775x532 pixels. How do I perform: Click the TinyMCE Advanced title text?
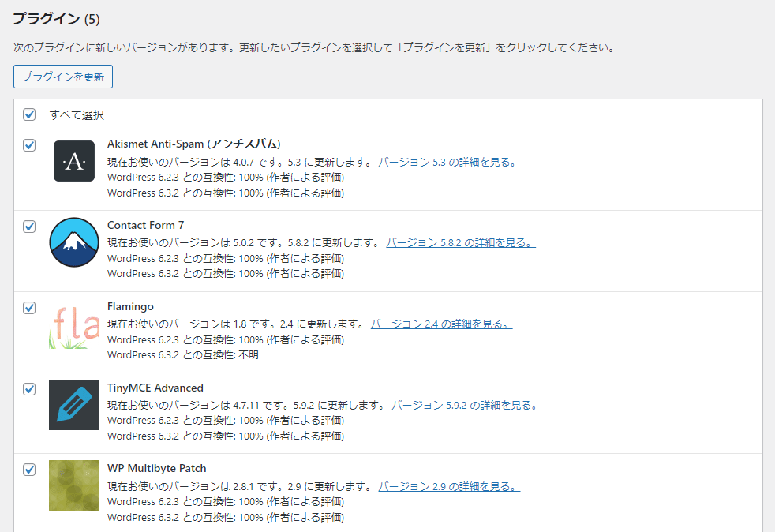coord(155,388)
